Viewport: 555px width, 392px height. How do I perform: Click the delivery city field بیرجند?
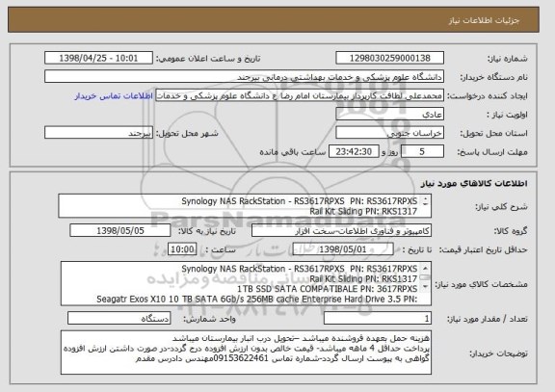[98, 133]
